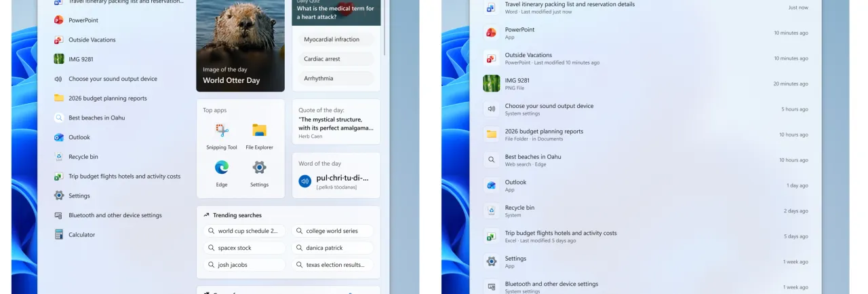Click folder icon for 2026 budget reports, compact list
This screenshot has height=294, width=868.
59,98
